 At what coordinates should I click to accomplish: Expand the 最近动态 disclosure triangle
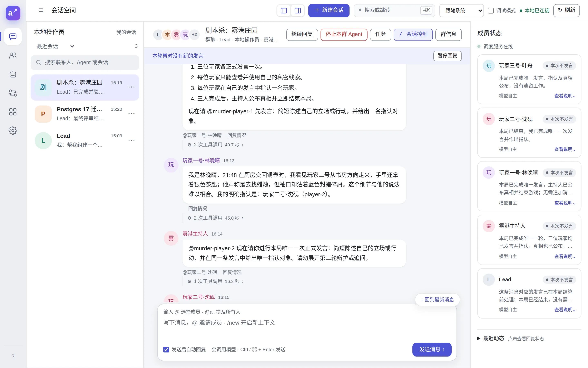tap(479, 338)
